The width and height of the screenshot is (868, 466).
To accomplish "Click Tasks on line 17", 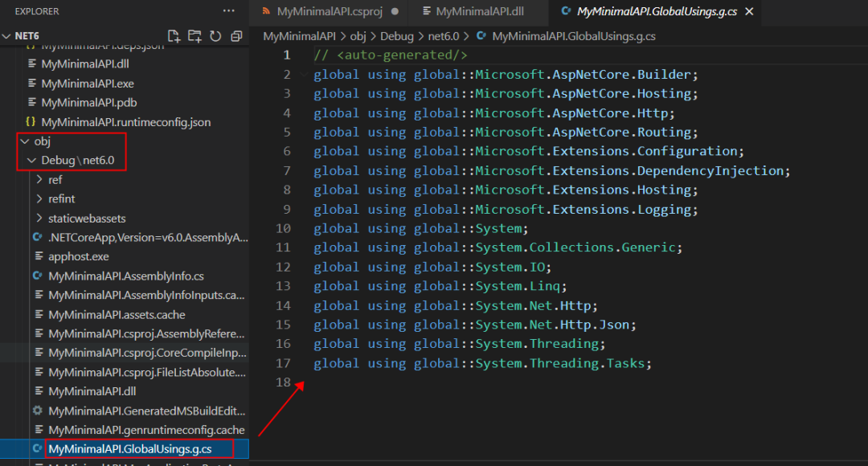I will [625, 363].
